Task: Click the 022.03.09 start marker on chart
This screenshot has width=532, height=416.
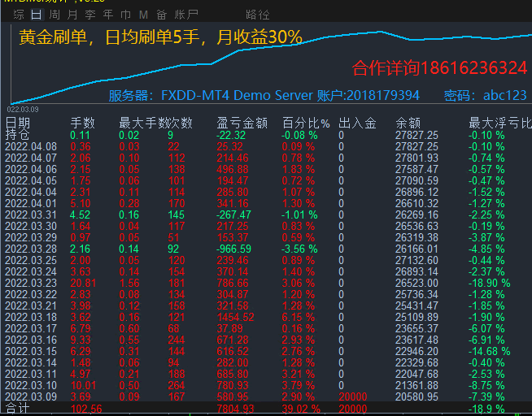Action: 23,107
